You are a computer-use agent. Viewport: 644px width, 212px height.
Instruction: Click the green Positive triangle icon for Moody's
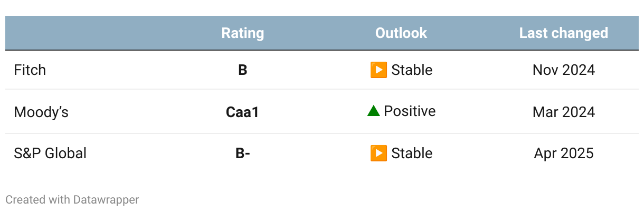point(374,111)
